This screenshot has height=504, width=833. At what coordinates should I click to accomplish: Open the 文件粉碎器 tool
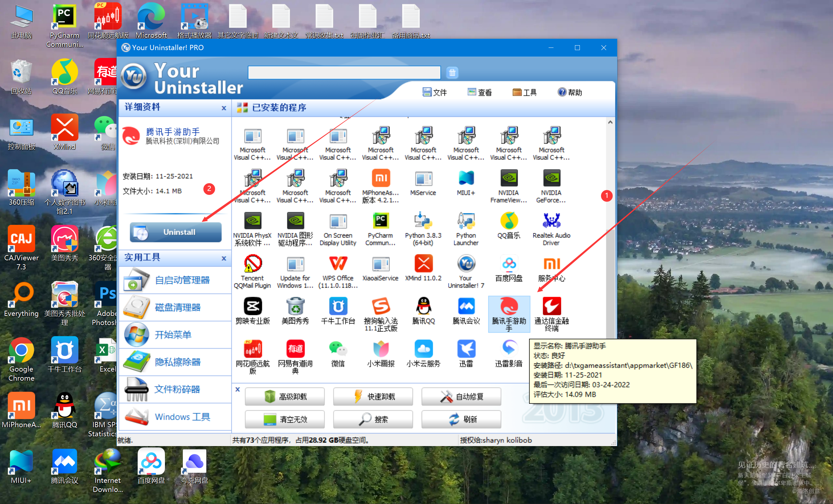click(x=177, y=389)
